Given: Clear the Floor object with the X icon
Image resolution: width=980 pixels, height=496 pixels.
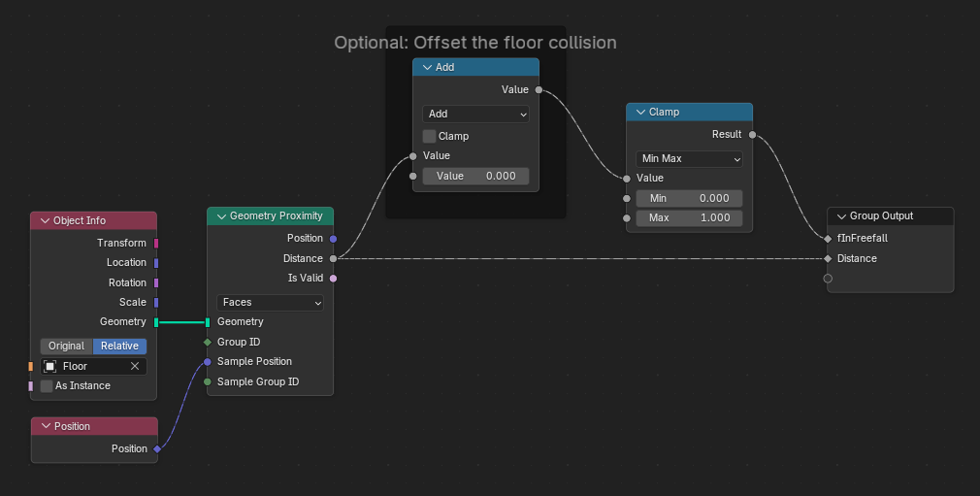Looking at the screenshot, I should (135, 367).
